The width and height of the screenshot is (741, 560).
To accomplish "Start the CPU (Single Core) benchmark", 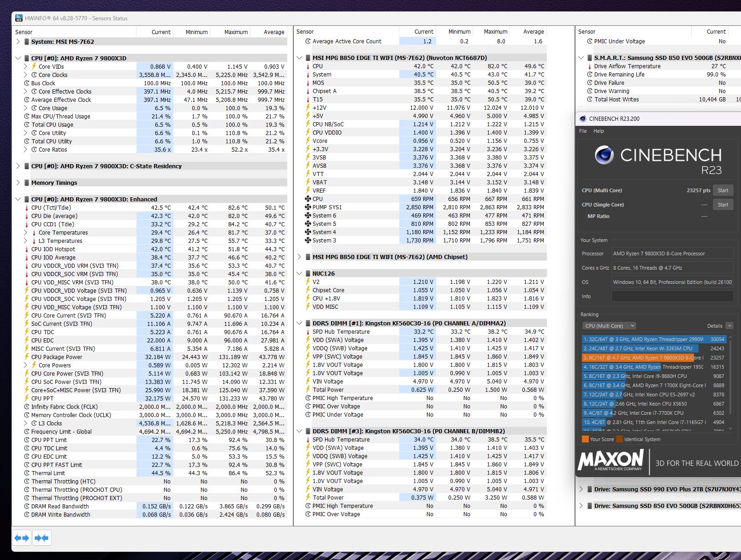I will tap(723, 205).
